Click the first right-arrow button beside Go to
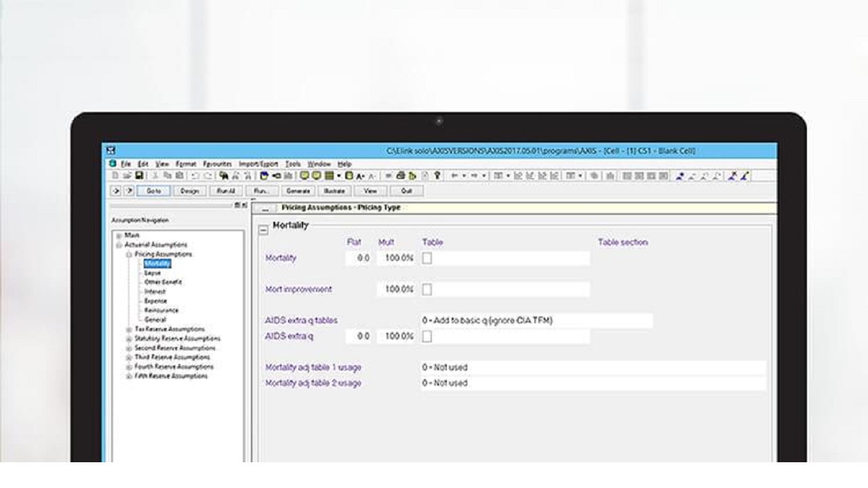Viewport: 868px width, 488px height. pyautogui.click(x=117, y=191)
